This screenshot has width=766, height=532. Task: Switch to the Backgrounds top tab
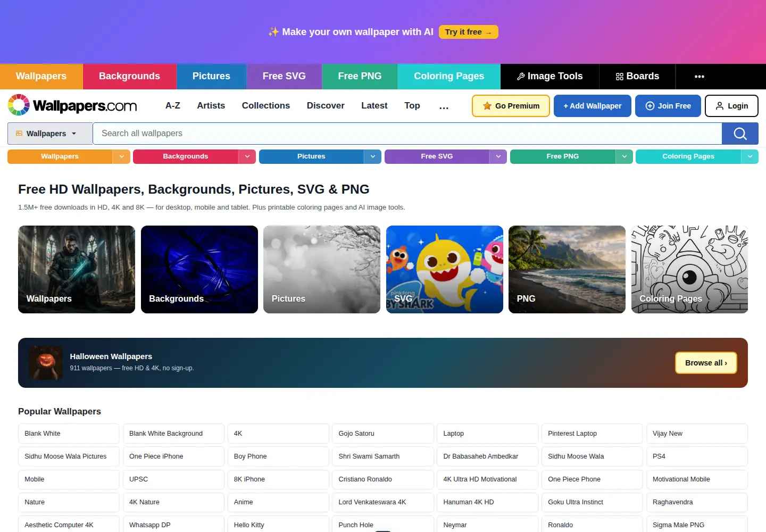point(129,77)
